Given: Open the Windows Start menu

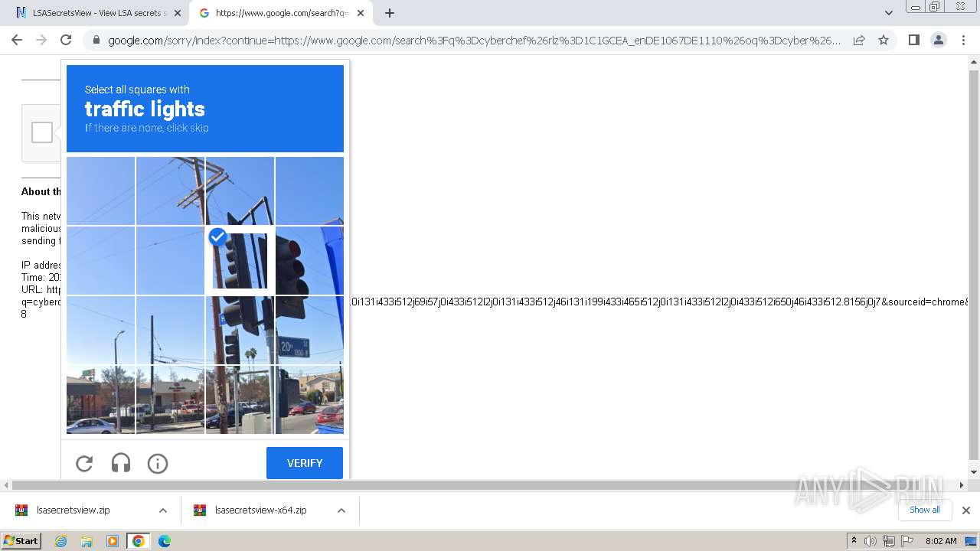Looking at the screenshot, I should tap(21, 541).
